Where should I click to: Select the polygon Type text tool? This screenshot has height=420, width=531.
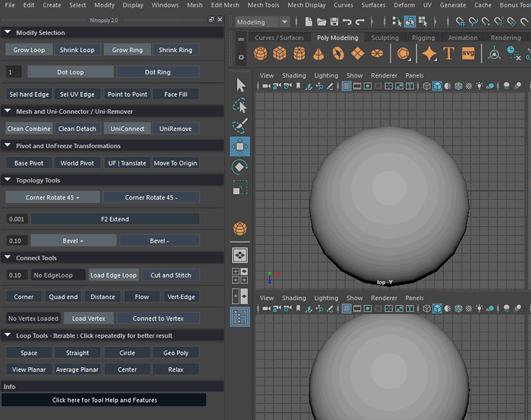tap(449, 53)
